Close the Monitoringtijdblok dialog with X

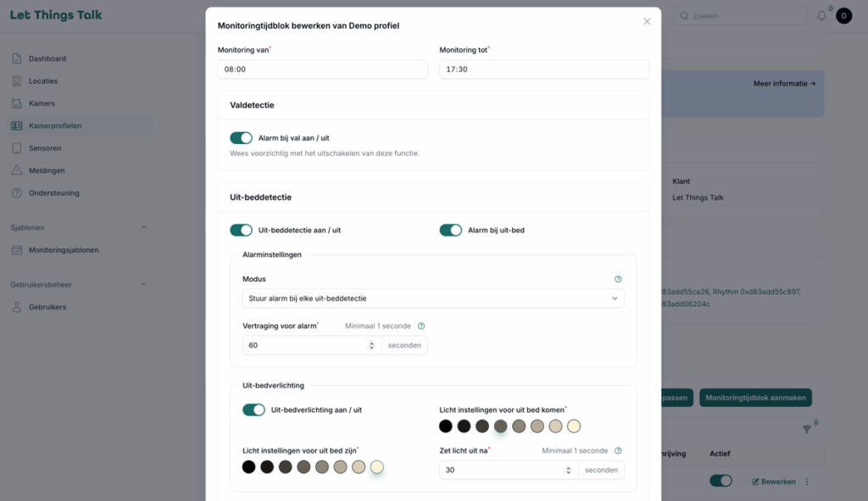click(x=647, y=21)
